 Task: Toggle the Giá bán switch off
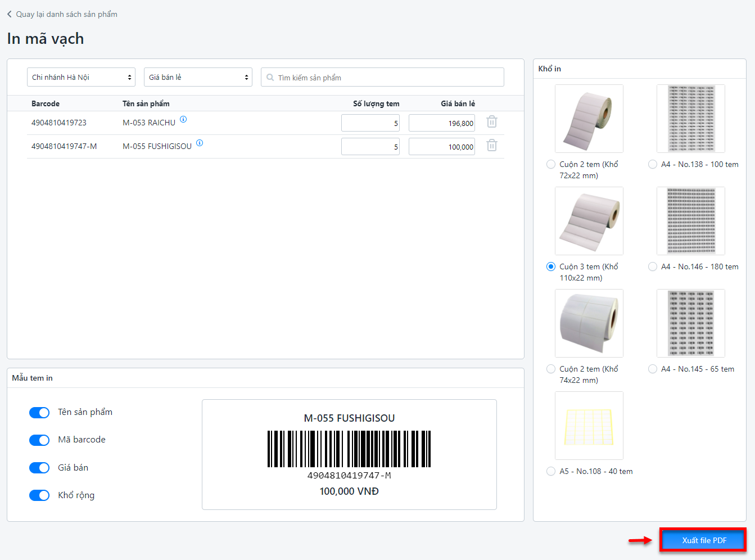39,468
